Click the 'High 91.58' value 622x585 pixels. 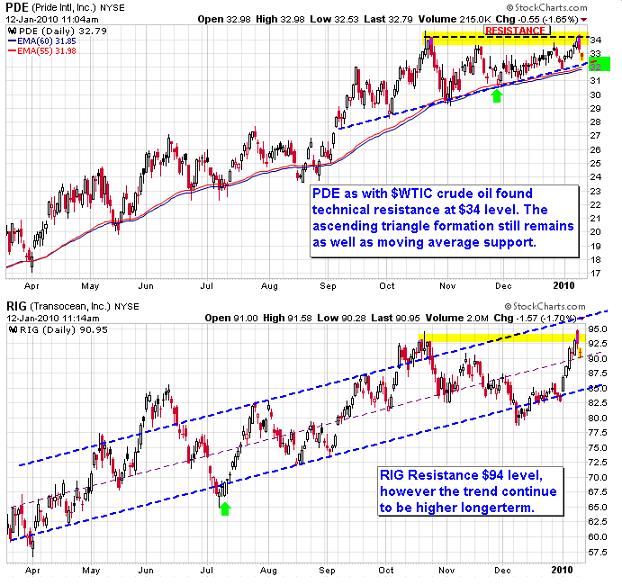coord(288,318)
